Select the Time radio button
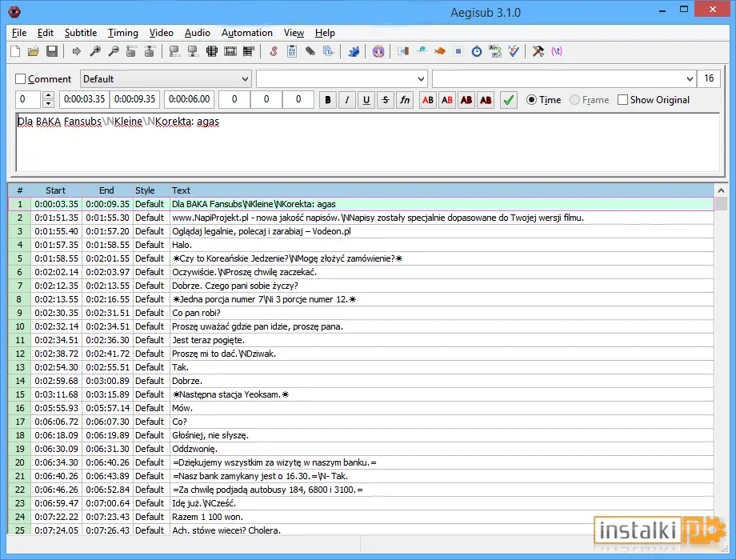 531,99
